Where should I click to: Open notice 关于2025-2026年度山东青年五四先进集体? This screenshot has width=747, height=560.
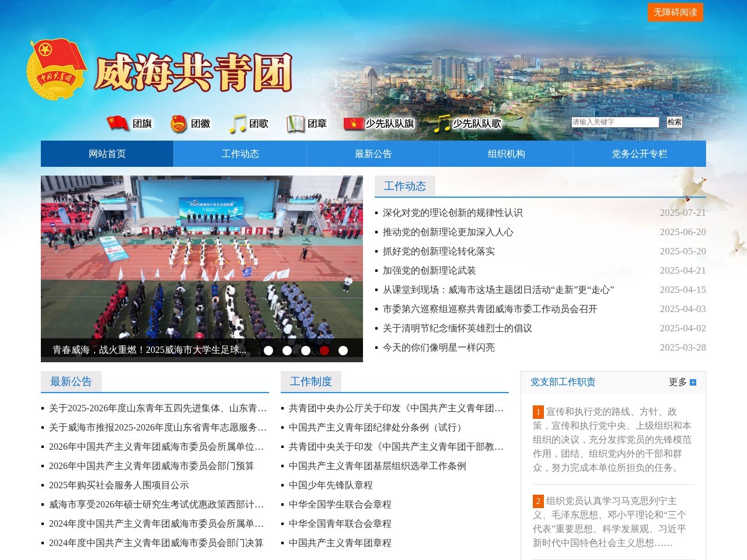(x=158, y=408)
